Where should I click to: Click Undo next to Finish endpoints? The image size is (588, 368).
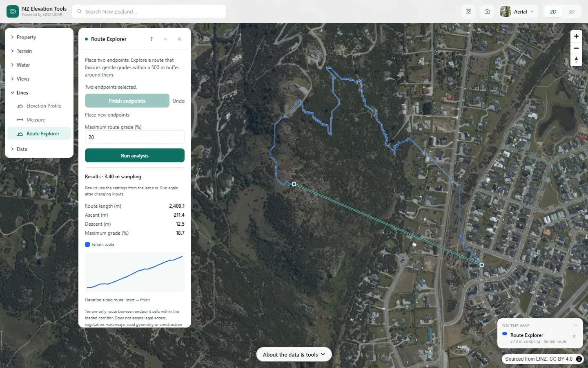pos(178,101)
